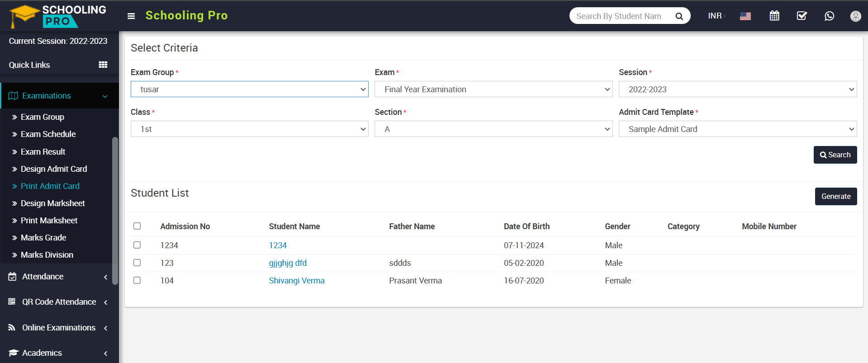
Task: Click the Academics graduation cap icon
Action: click(x=13, y=353)
